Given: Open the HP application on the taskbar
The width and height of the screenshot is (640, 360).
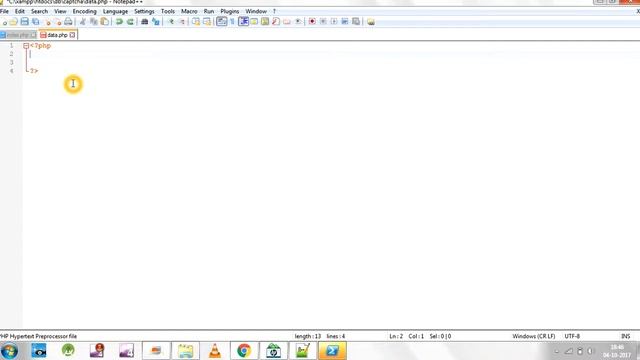Looking at the screenshot, I should 273,351.
